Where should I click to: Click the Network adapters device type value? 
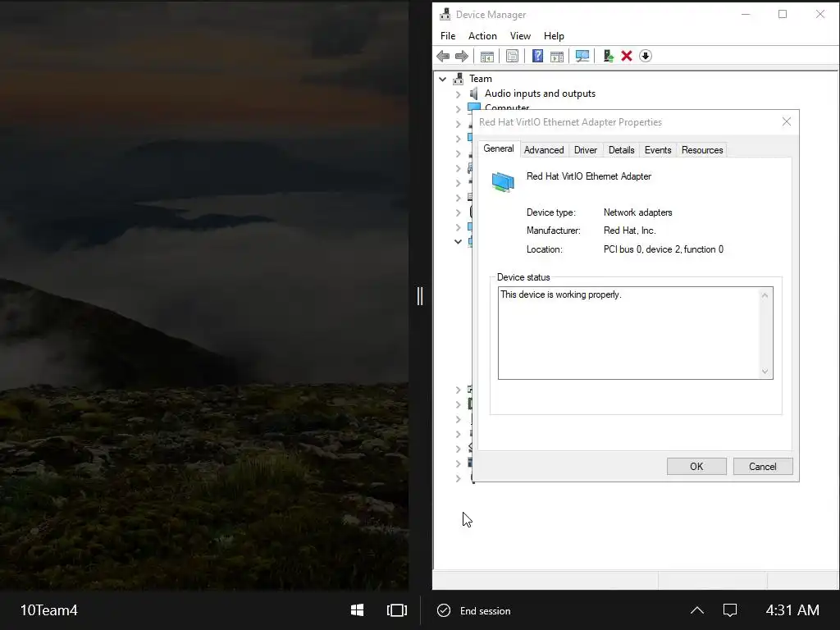tap(637, 212)
